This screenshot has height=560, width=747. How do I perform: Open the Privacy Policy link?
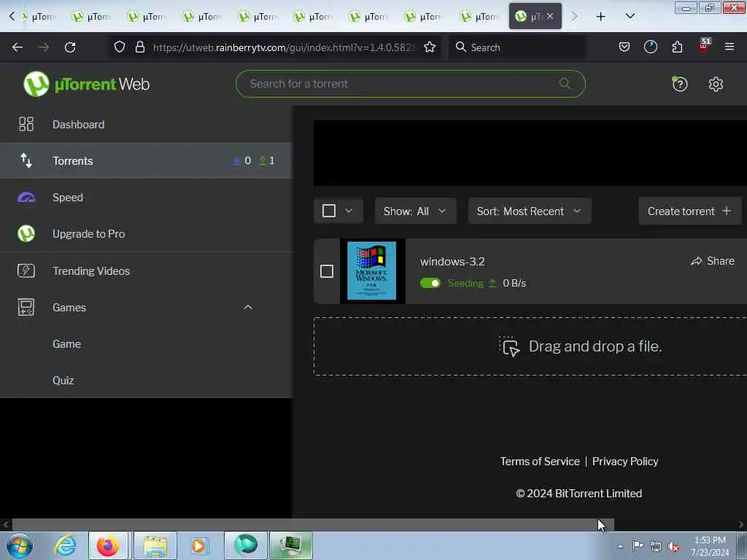[x=625, y=461]
